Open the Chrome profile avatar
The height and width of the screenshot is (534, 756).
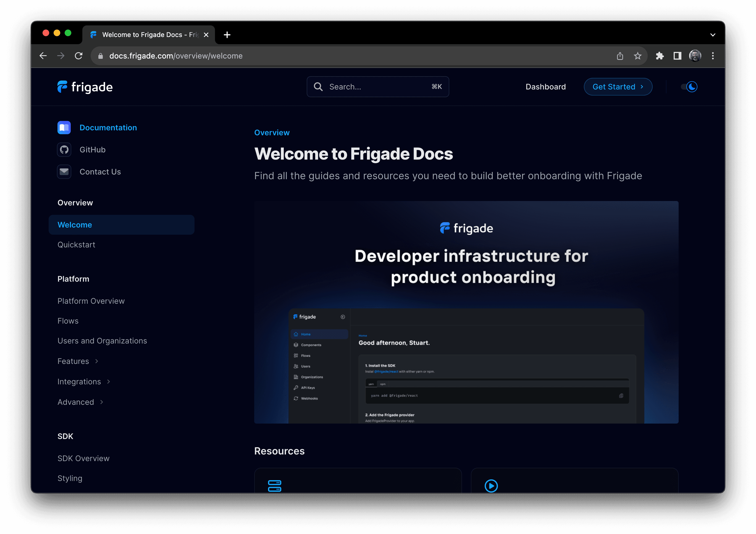point(695,56)
